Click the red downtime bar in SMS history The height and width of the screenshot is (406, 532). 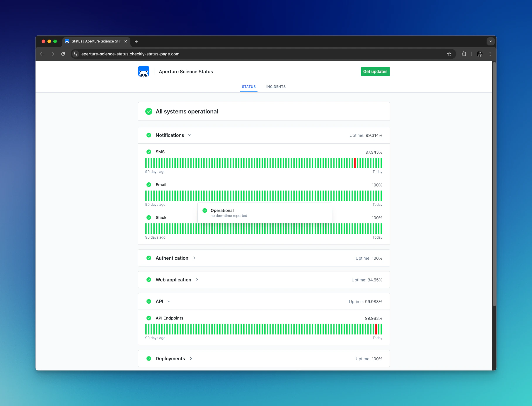355,163
